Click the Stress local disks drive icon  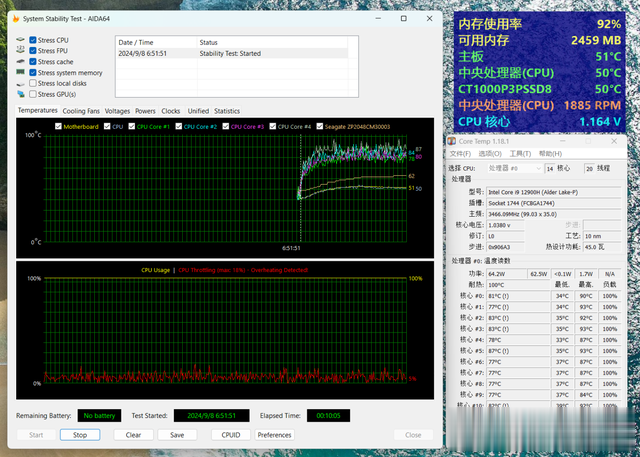point(20,84)
